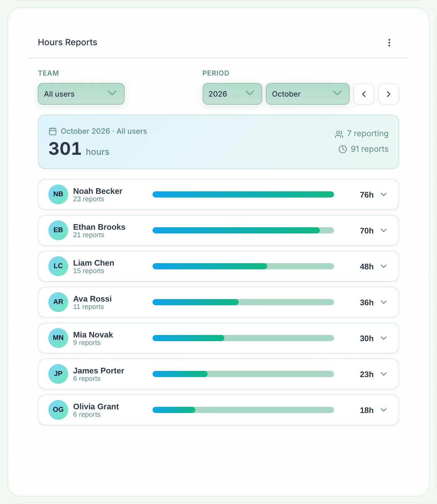
Task: Click the calendar icon beside October 2026
Action: (53, 131)
